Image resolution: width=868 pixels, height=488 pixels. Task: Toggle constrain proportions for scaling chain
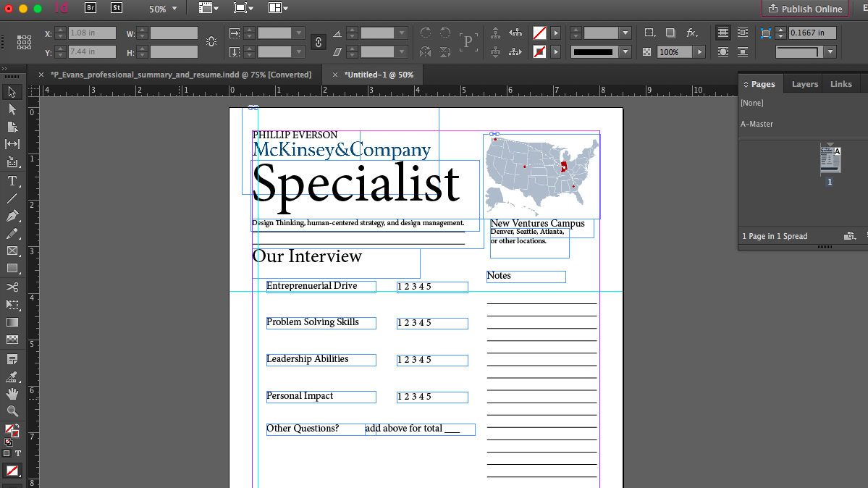click(319, 42)
